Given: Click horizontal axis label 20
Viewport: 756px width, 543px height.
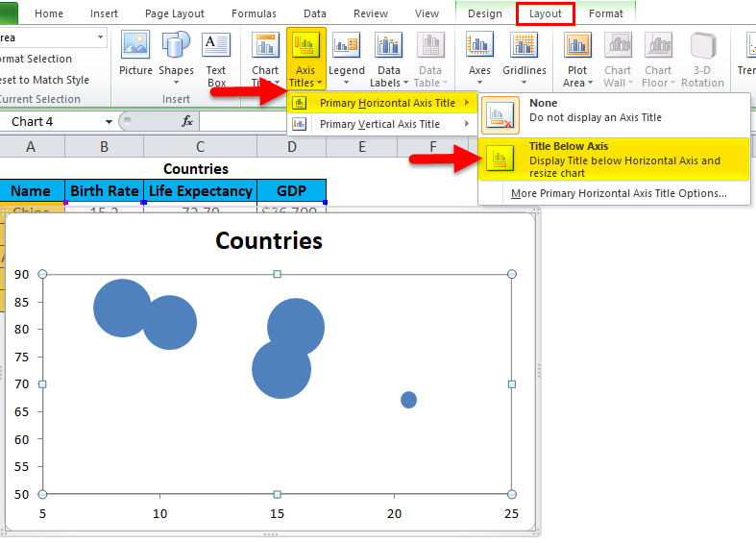Looking at the screenshot, I should (394, 513).
